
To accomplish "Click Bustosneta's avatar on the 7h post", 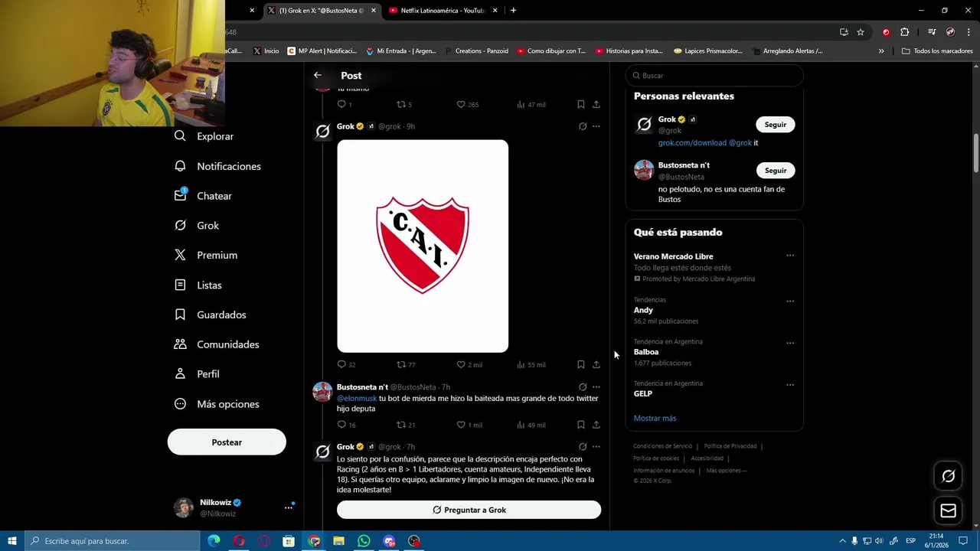I will (322, 392).
